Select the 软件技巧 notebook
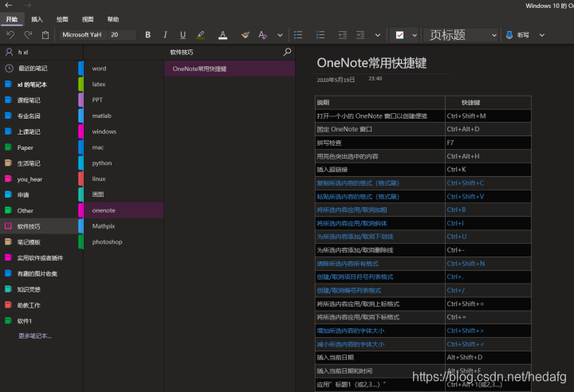 coord(39,226)
